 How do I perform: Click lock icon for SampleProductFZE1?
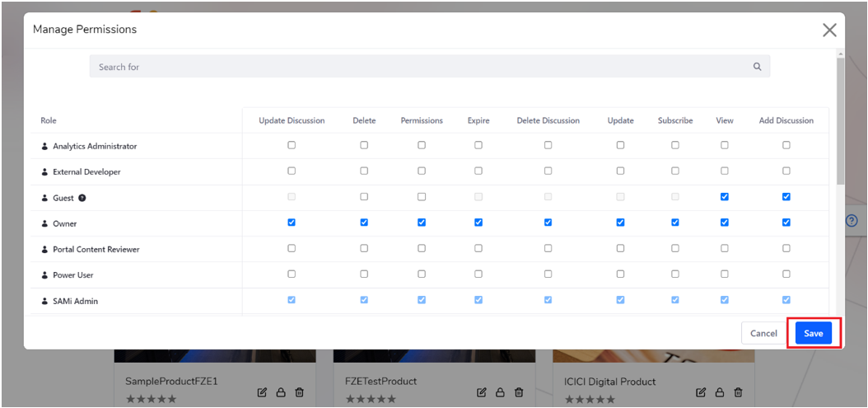(281, 392)
